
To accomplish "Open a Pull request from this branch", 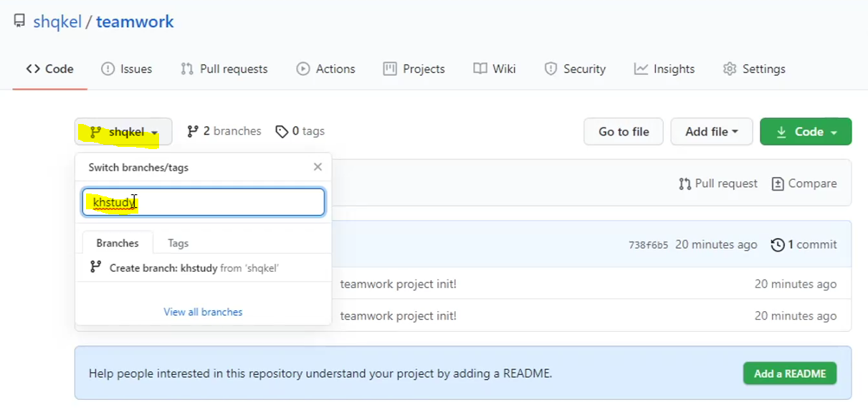I will 718,183.
